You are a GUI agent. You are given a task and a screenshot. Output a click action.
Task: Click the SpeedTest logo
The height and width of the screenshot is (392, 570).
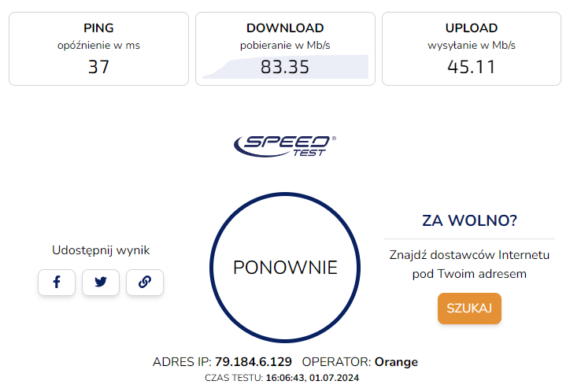[x=284, y=145]
